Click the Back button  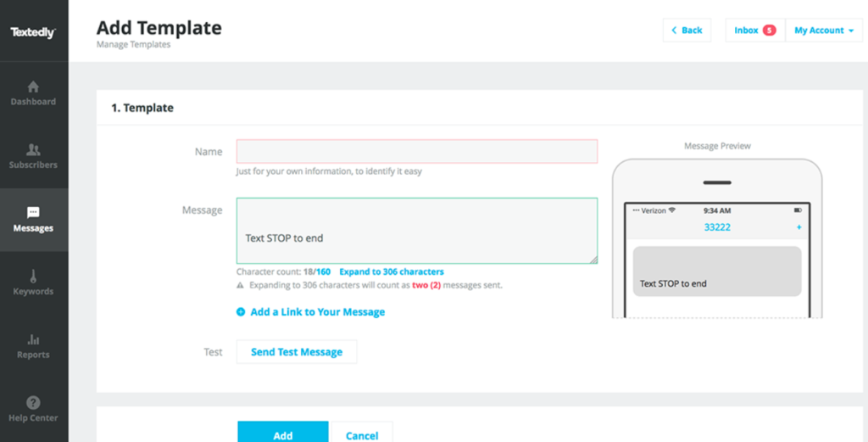[687, 31]
